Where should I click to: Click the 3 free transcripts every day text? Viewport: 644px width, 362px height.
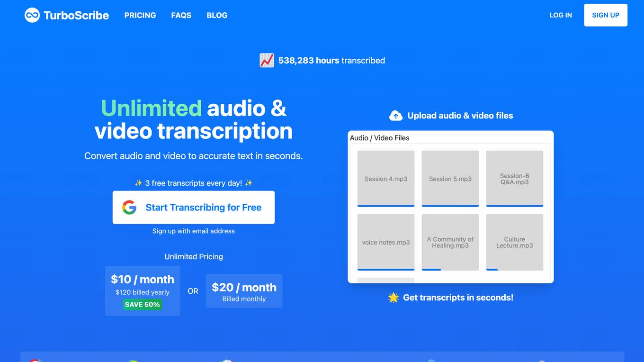coord(194,183)
